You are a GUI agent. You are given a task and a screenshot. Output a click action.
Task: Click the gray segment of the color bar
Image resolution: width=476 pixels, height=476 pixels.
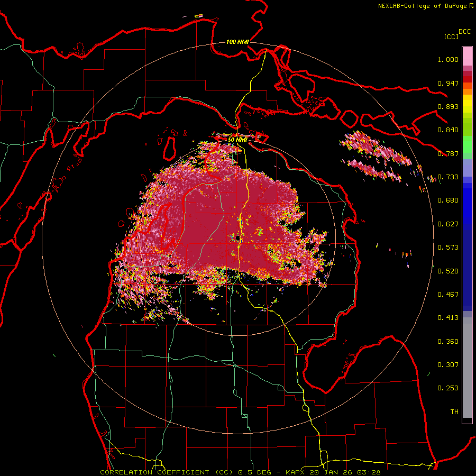click(467, 368)
